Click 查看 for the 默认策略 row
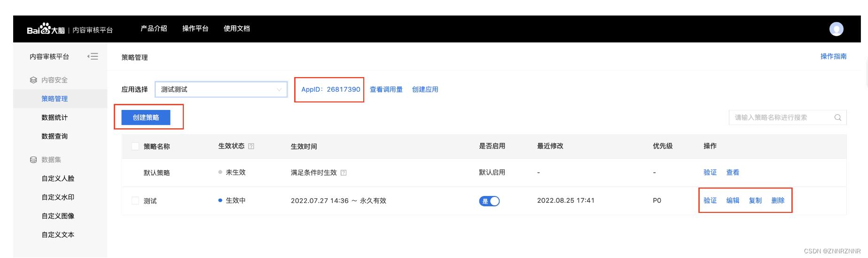Viewport: 868px width, 258px height. pos(733,172)
